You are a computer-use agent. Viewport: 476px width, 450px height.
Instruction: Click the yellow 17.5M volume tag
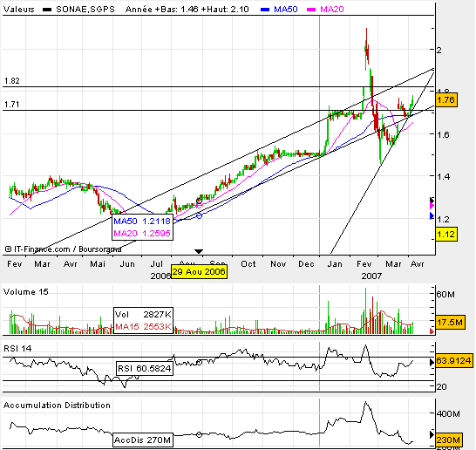pos(450,322)
